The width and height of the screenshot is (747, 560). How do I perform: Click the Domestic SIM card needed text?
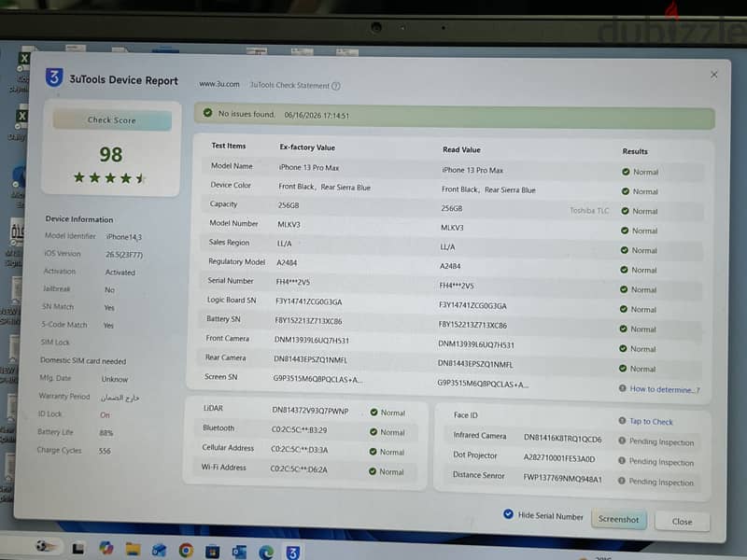pyautogui.click(x=83, y=361)
